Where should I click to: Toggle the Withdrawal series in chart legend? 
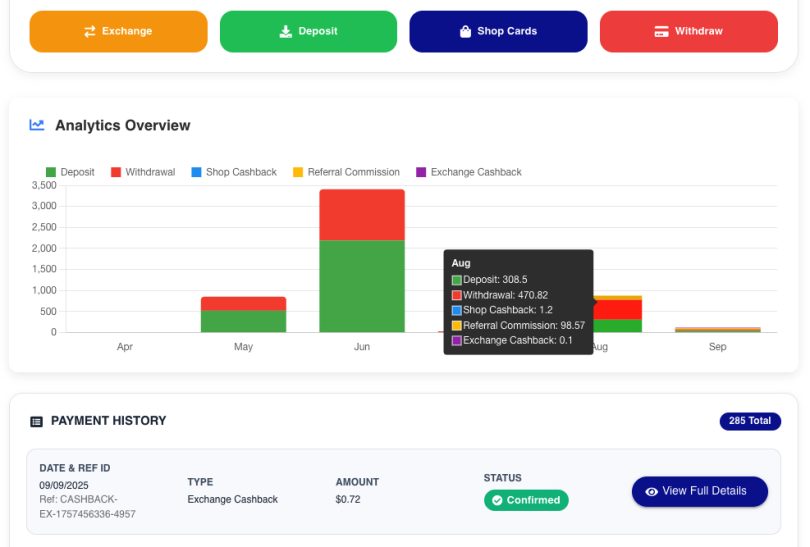coord(142,172)
